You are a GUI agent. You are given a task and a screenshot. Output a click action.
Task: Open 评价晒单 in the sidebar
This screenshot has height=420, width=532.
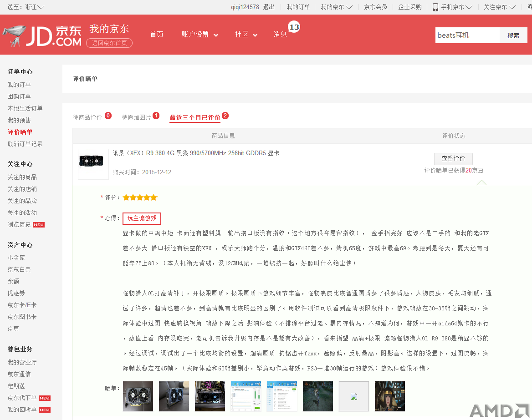click(x=20, y=132)
